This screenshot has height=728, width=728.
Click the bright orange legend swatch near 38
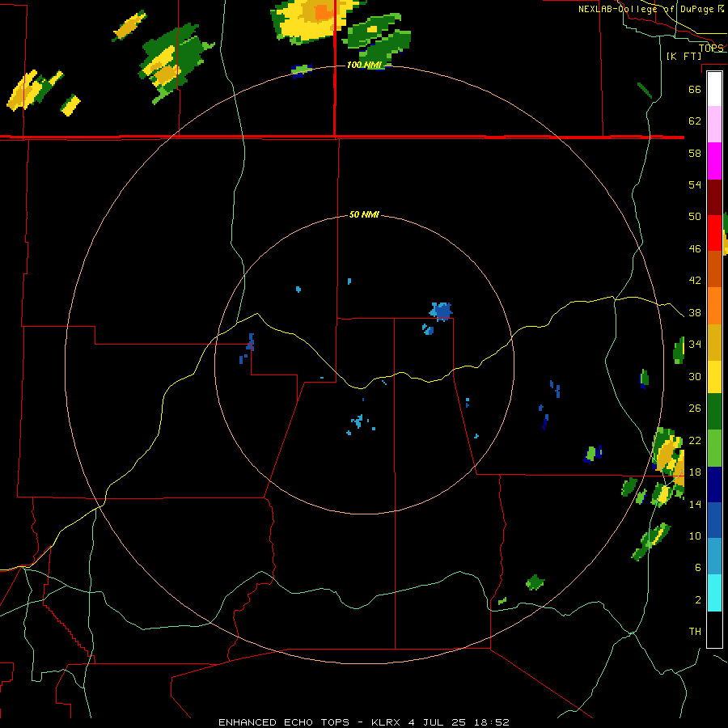click(714, 306)
